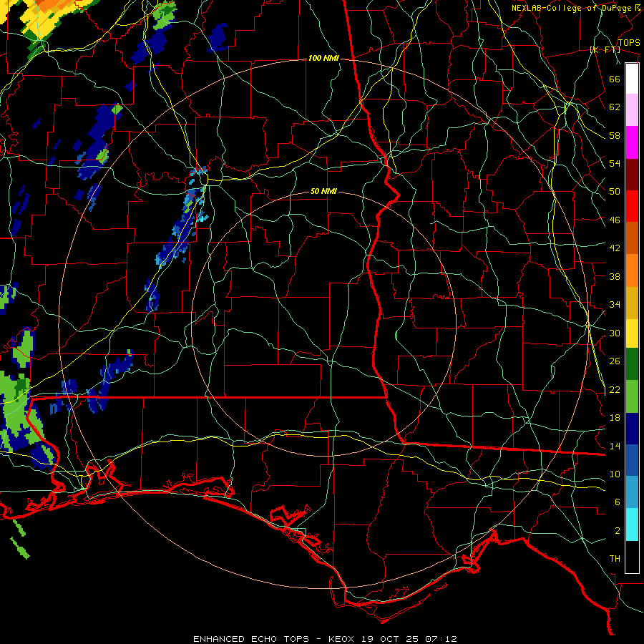Select the "58" legend value
The width and height of the screenshot is (644, 644).
[x=615, y=135]
